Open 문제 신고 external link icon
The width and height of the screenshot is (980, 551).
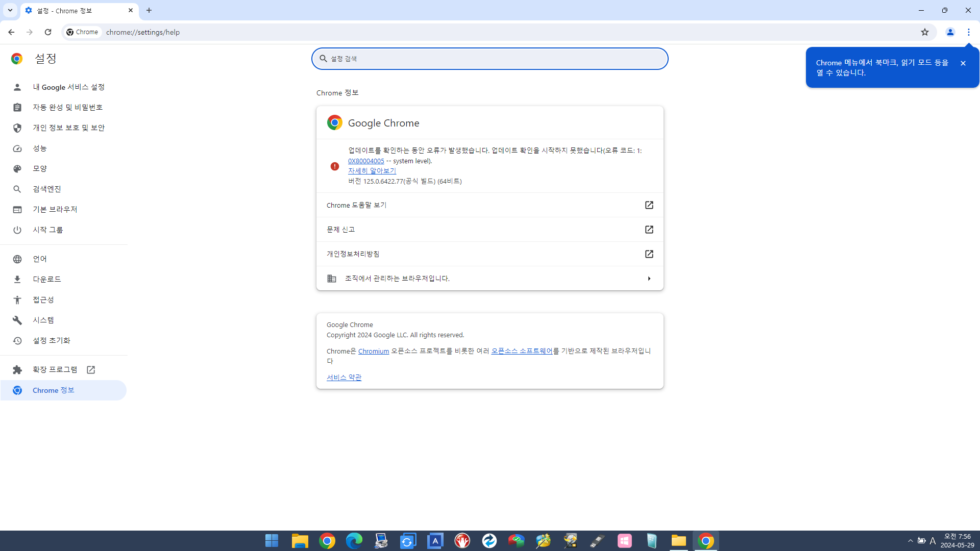pyautogui.click(x=649, y=230)
